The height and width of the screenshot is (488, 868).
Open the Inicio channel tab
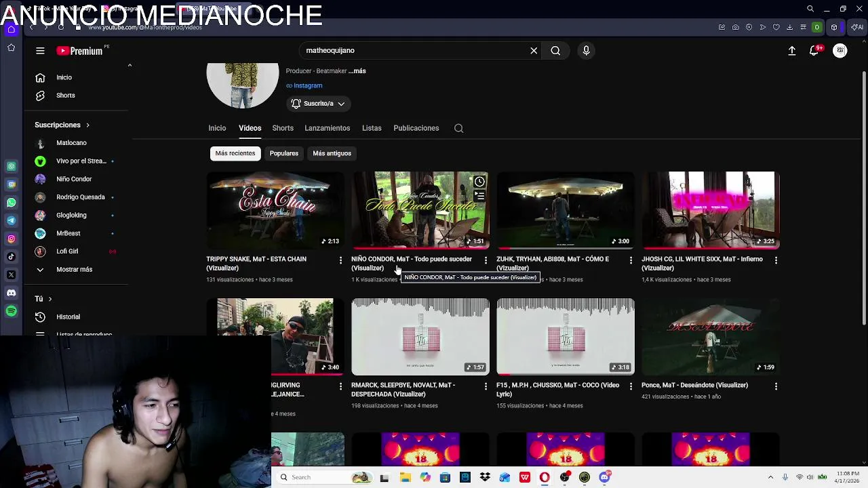click(x=217, y=128)
